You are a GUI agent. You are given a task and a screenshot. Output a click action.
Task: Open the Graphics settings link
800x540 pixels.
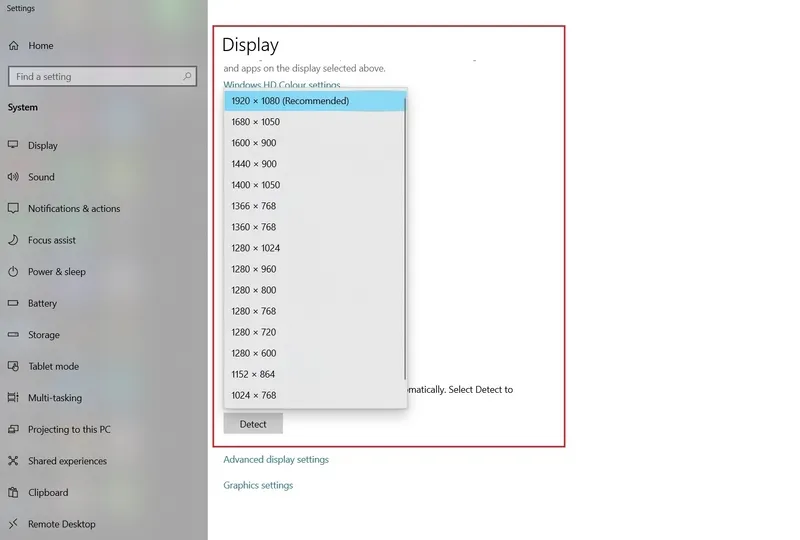point(258,485)
